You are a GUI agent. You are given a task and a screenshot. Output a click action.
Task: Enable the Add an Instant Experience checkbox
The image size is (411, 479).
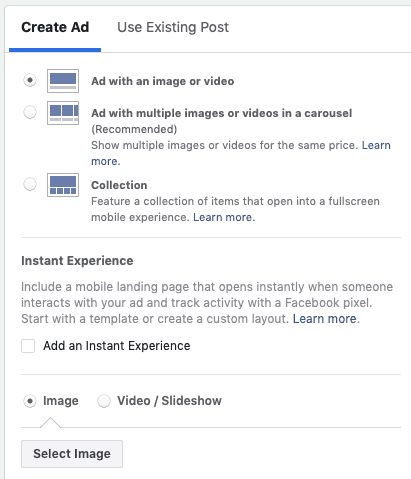(x=28, y=346)
